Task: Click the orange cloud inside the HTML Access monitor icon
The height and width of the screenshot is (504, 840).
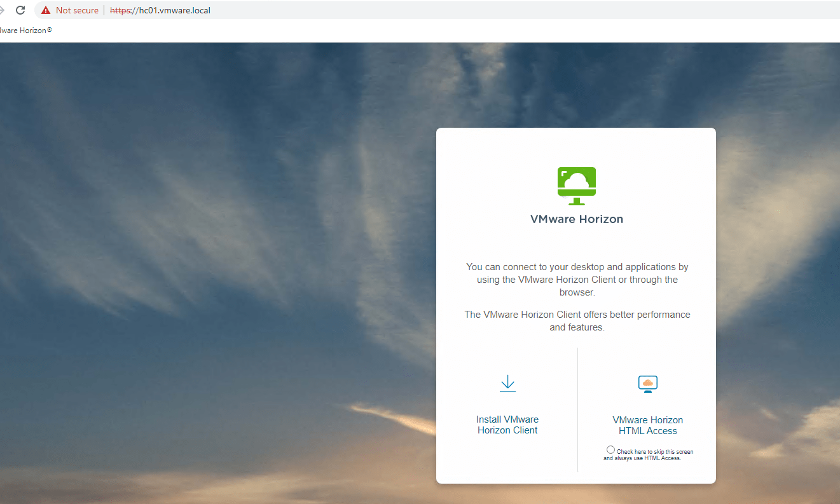Action: click(x=647, y=383)
